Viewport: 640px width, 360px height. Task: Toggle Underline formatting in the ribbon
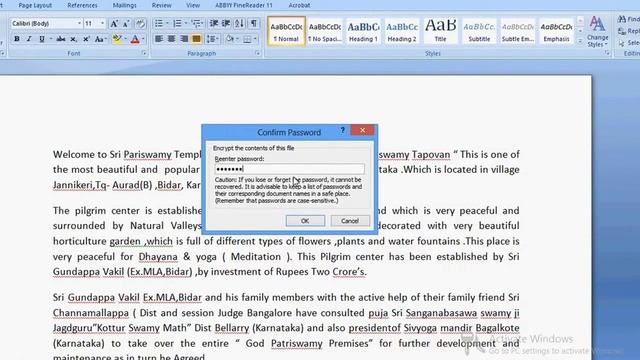click(x=42, y=39)
